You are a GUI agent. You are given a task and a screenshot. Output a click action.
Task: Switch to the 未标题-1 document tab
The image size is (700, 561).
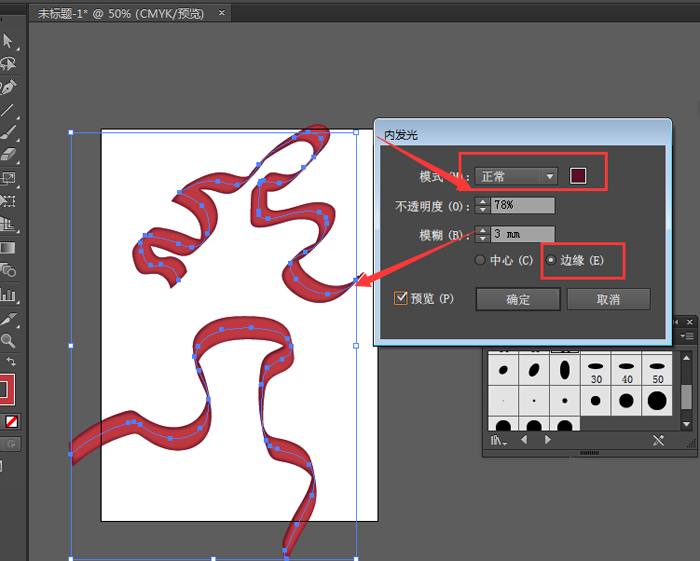point(121,14)
